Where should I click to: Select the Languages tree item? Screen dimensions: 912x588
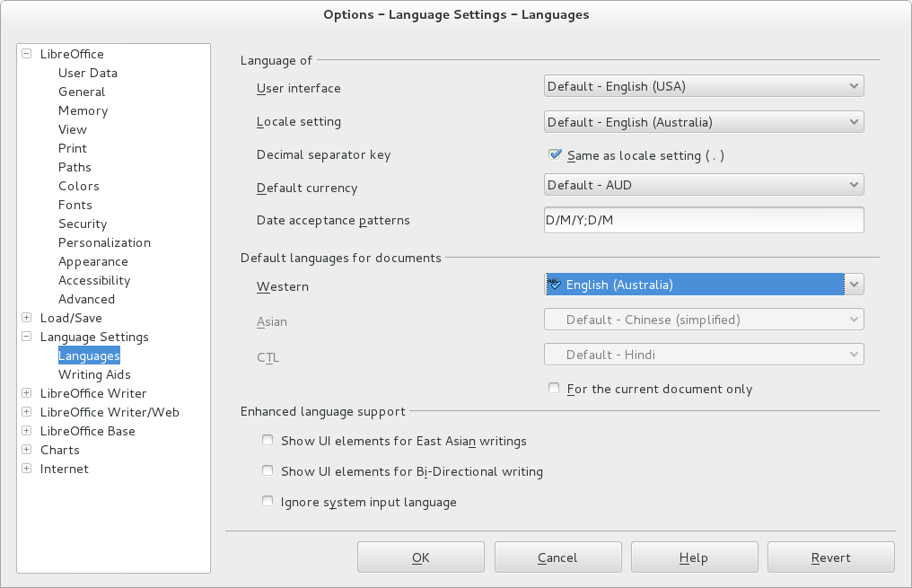(x=89, y=355)
